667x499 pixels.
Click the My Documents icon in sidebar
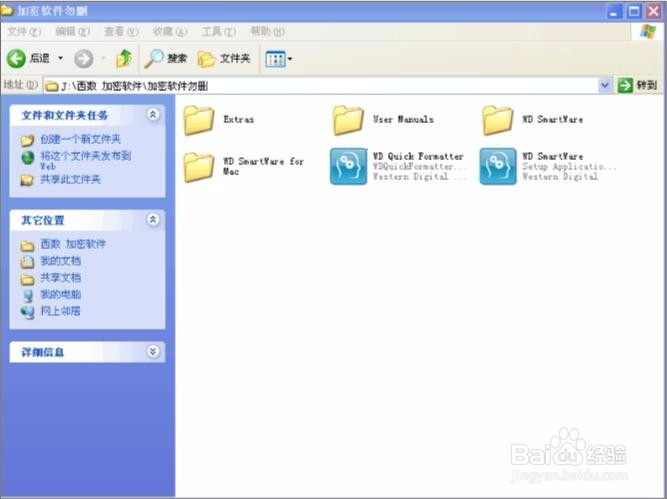(27, 262)
